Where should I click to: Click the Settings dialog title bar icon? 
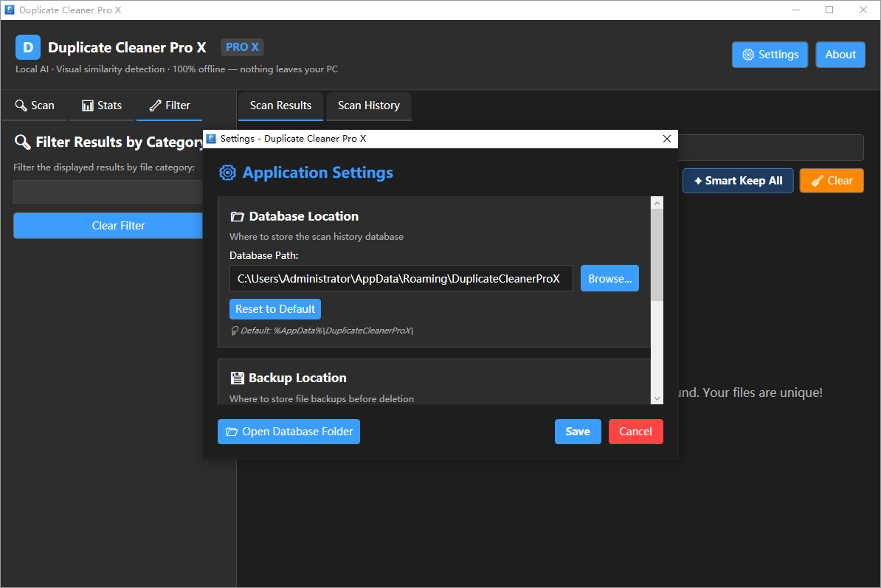point(211,139)
